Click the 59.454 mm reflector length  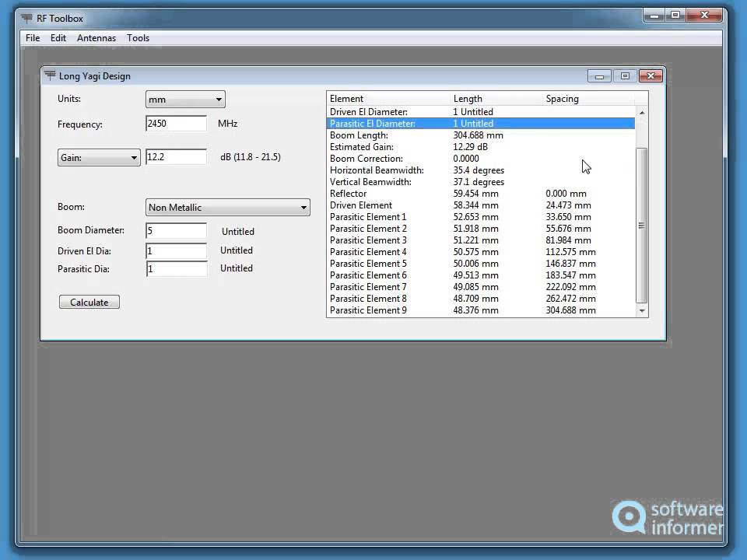pos(475,194)
